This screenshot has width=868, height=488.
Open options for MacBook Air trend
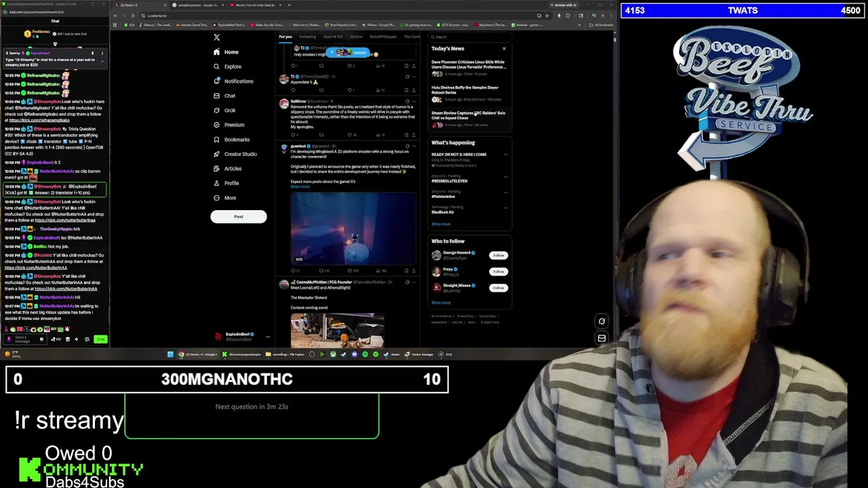pos(505,207)
